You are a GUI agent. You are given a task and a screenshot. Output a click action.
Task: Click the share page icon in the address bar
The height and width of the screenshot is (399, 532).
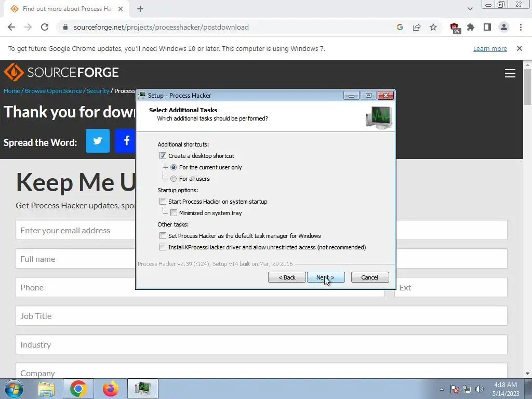pos(417,27)
